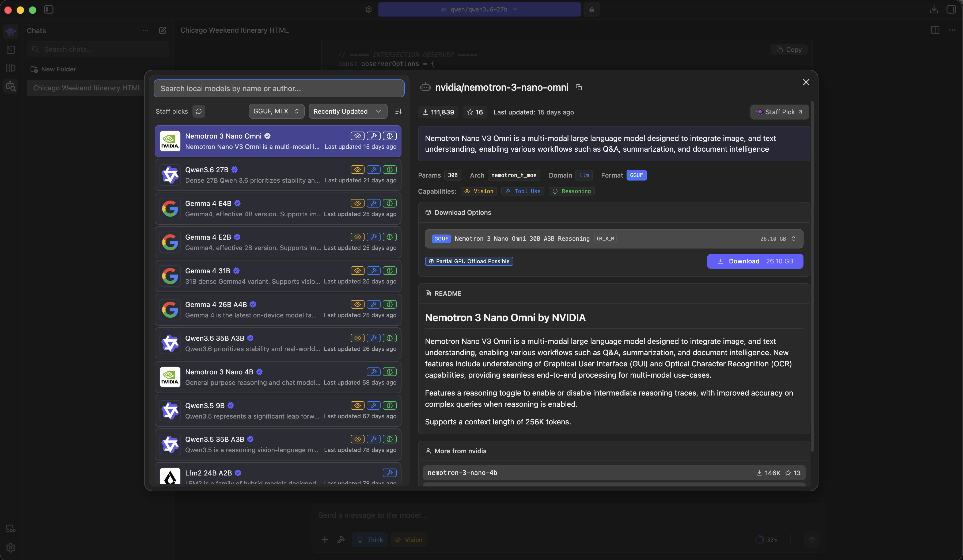Refresh the Staff picks list
Image resolution: width=963 pixels, height=560 pixels.
[199, 112]
